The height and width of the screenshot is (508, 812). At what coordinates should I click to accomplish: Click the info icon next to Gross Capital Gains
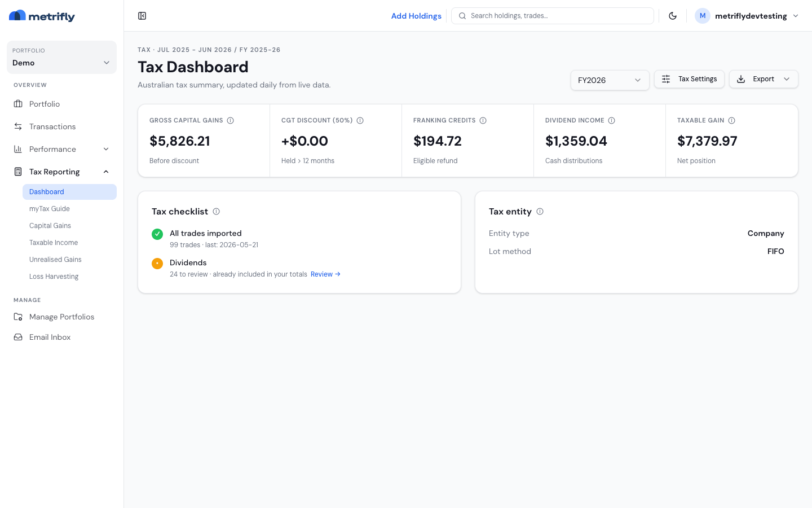point(230,120)
